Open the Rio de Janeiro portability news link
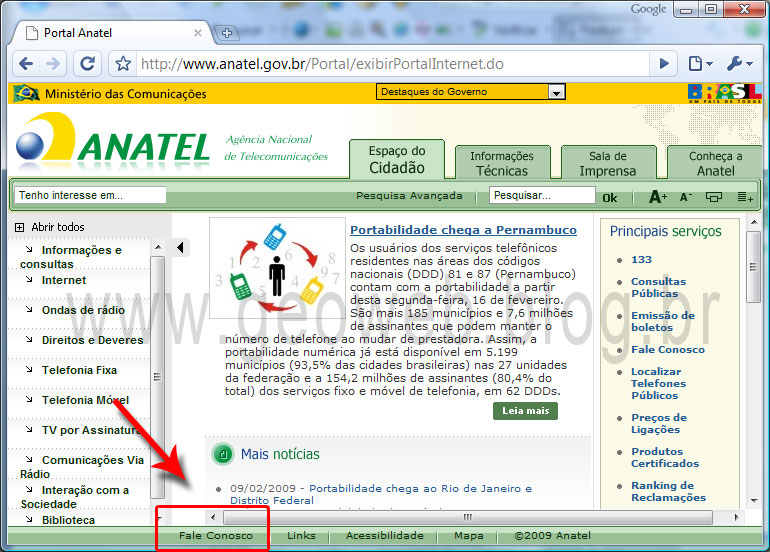770x552 pixels. [x=381, y=494]
